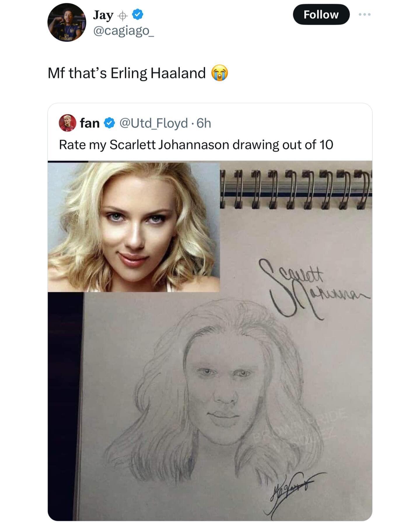Click the Follow button
The image size is (420, 525).
point(321,15)
